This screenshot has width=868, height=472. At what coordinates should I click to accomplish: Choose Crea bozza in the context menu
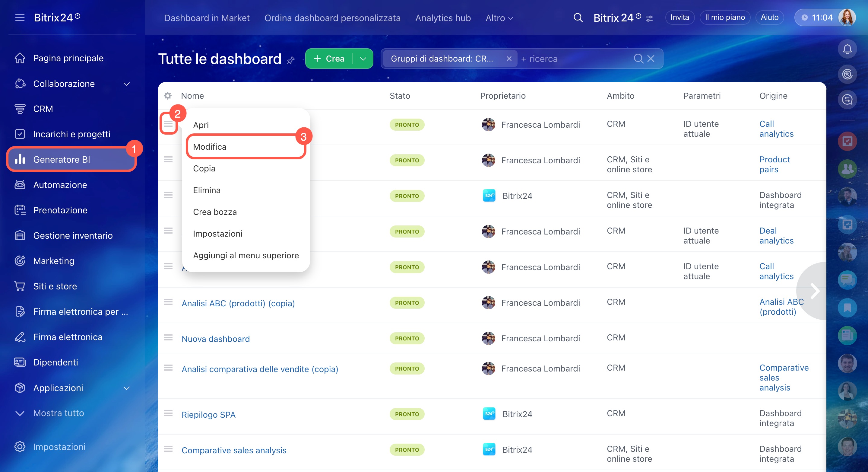[215, 212]
